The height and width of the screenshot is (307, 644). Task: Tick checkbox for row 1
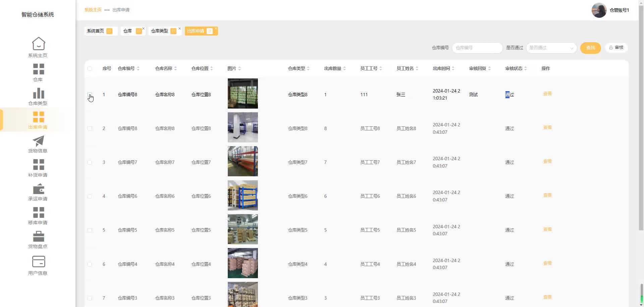(90, 95)
